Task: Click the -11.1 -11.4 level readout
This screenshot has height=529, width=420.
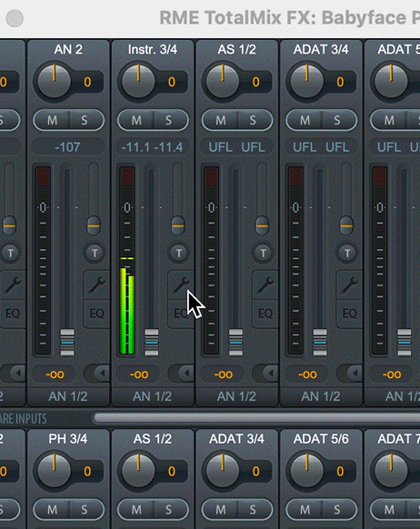Action: click(x=153, y=147)
